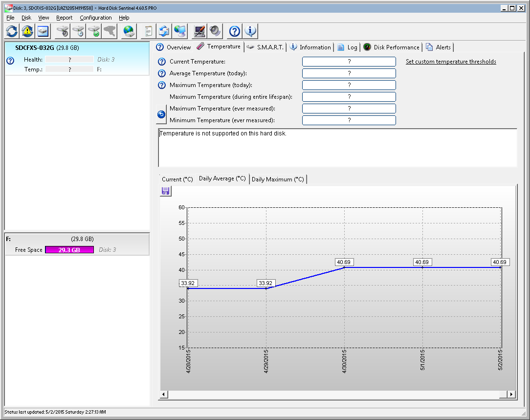This screenshot has width=530, height=420.
Task: Switch to the Disk Performance tab
Action: tap(391, 47)
